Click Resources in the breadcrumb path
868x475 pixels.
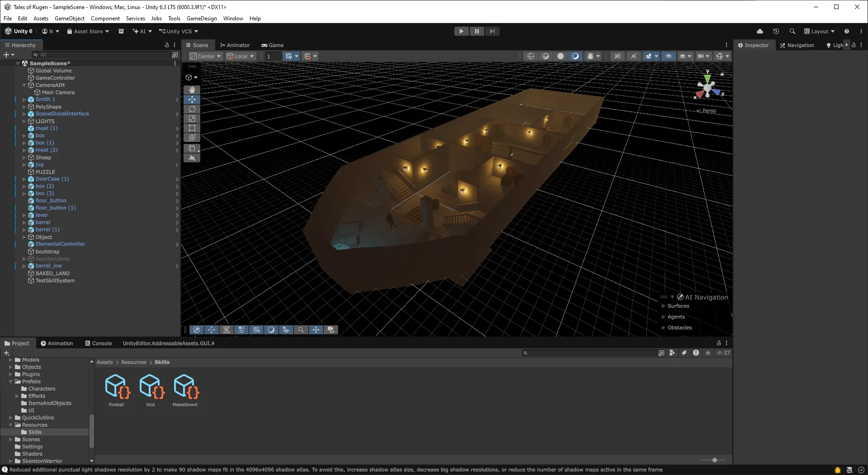(x=133, y=362)
